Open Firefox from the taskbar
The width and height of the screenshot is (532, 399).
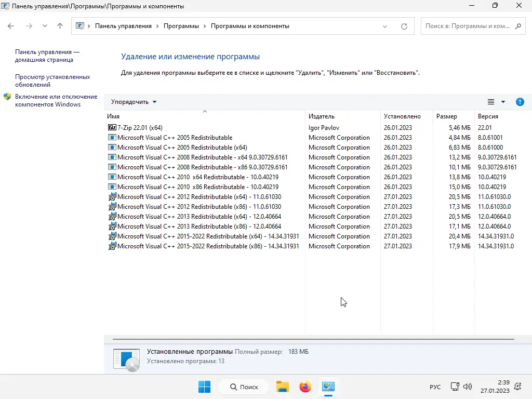click(305, 387)
